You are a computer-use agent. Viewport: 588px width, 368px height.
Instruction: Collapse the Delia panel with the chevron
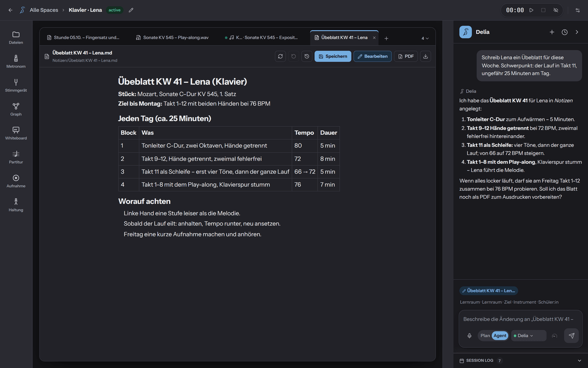click(577, 32)
